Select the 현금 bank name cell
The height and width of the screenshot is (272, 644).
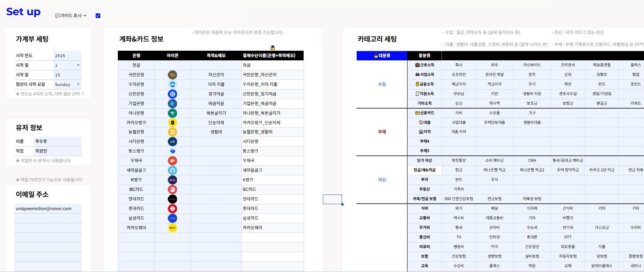tap(136, 65)
